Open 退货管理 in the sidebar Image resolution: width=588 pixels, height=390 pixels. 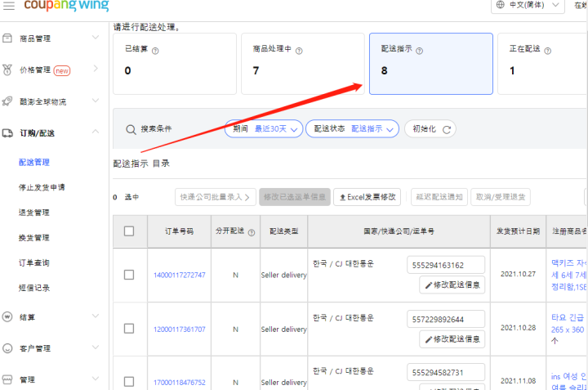(34, 213)
